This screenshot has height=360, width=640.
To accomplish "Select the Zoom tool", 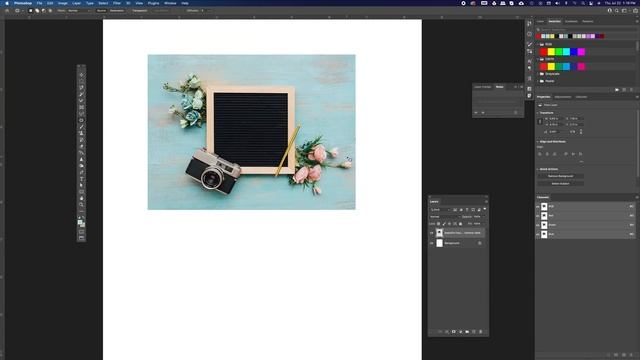I will pos(81,205).
